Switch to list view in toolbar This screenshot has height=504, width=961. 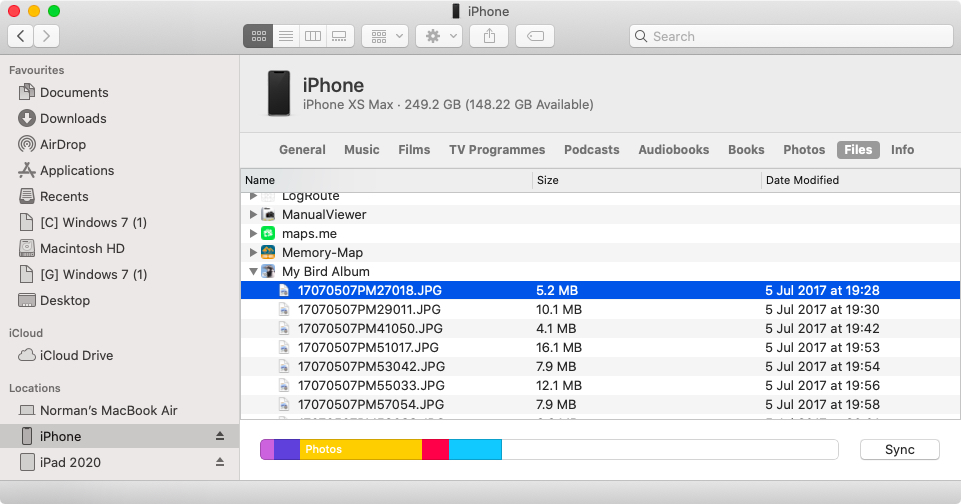(286, 36)
